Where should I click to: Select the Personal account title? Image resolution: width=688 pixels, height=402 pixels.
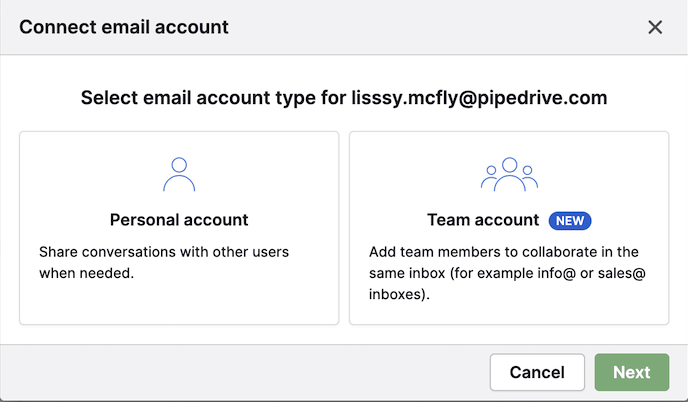pos(179,219)
